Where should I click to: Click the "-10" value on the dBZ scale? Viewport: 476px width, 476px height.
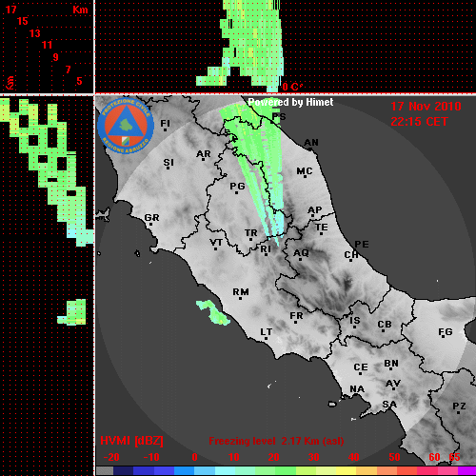(151, 457)
